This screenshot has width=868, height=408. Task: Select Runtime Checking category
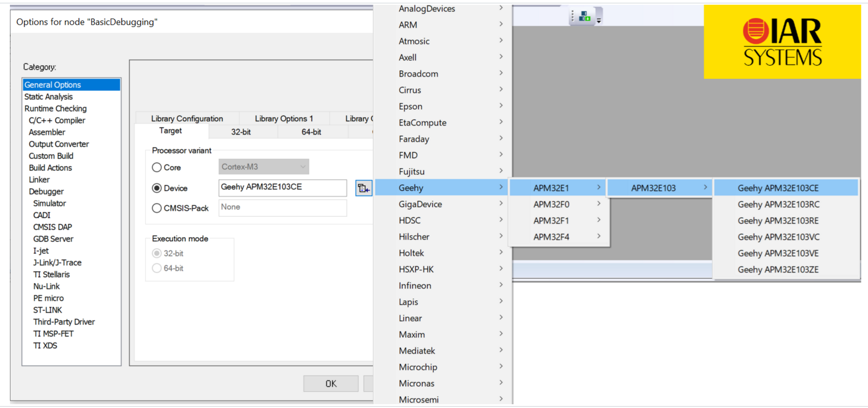coord(56,108)
